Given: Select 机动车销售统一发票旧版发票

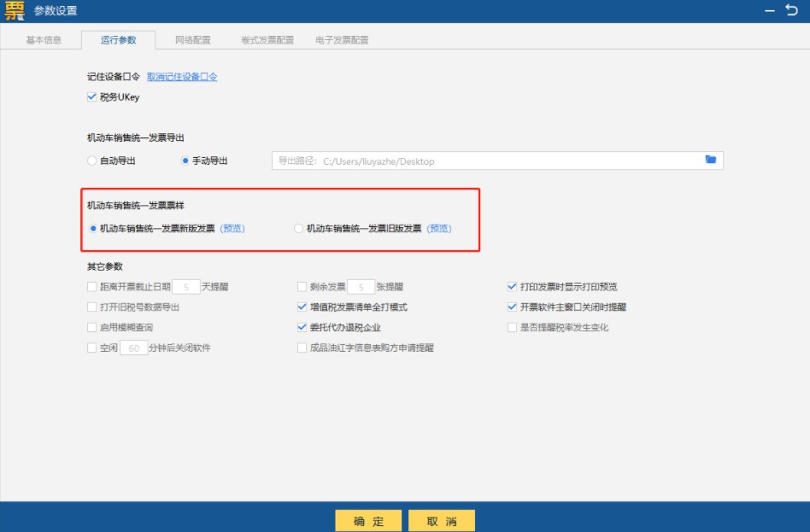Looking at the screenshot, I should point(297,228).
